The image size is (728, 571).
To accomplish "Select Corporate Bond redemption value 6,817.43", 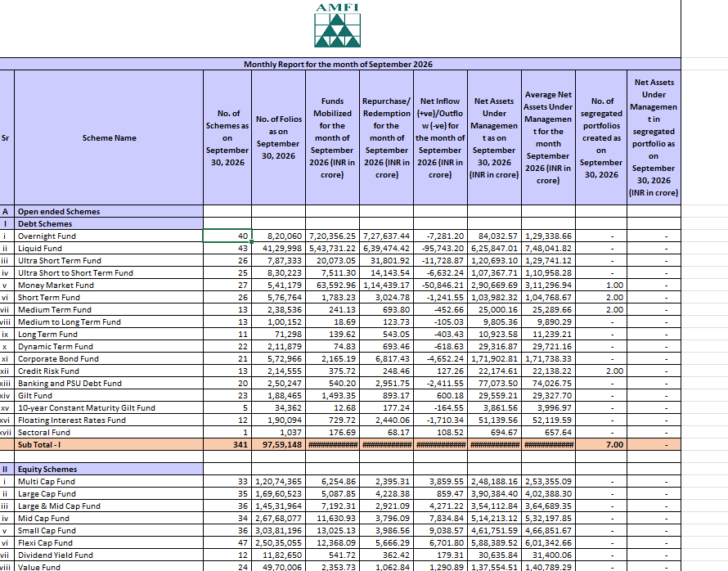I will coord(387,359).
